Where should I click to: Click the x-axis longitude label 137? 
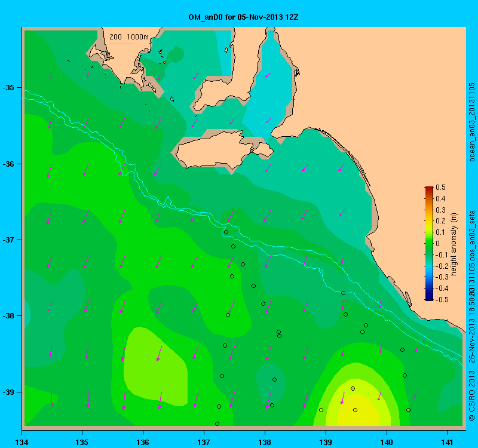tap(204, 442)
